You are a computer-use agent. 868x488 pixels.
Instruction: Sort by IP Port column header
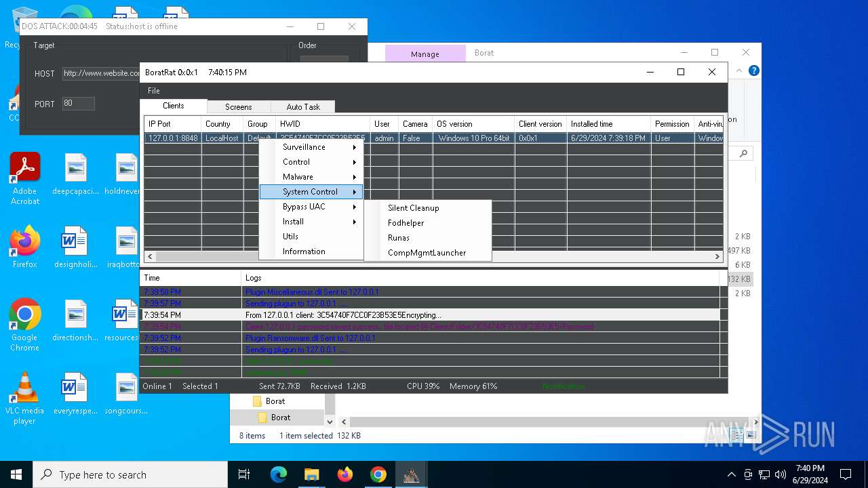coord(172,124)
